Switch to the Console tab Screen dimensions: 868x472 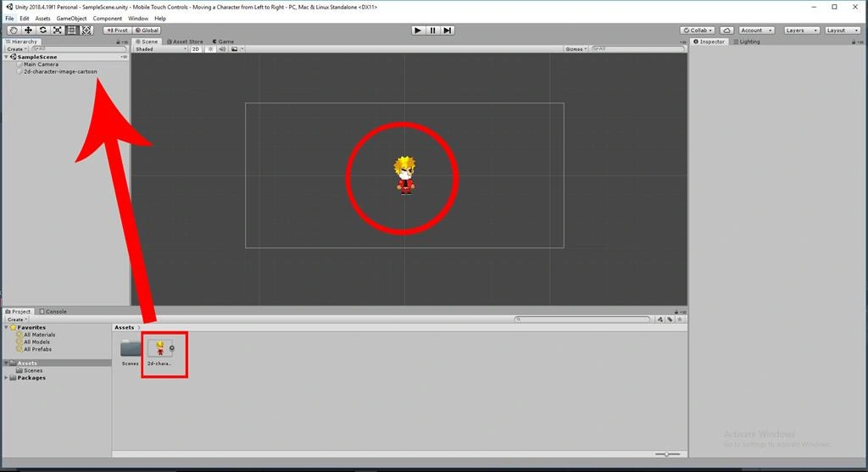click(53, 312)
